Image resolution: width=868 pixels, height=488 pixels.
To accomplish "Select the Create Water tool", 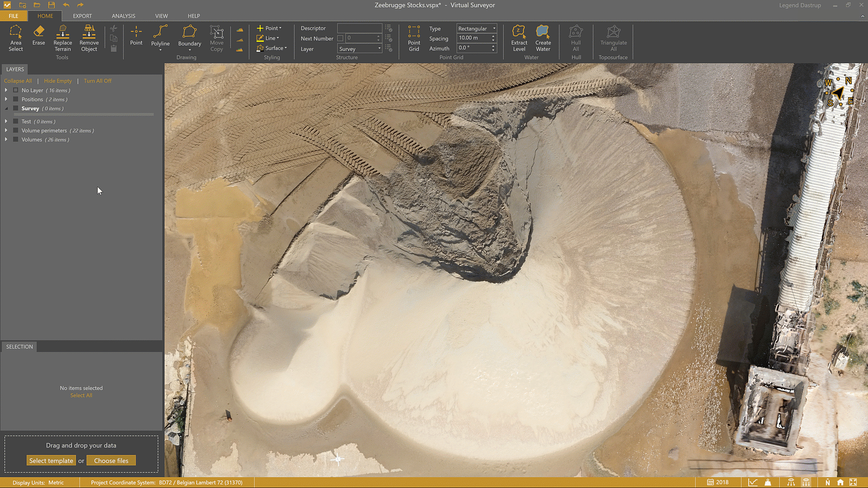I will pyautogui.click(x=542, y=38).
